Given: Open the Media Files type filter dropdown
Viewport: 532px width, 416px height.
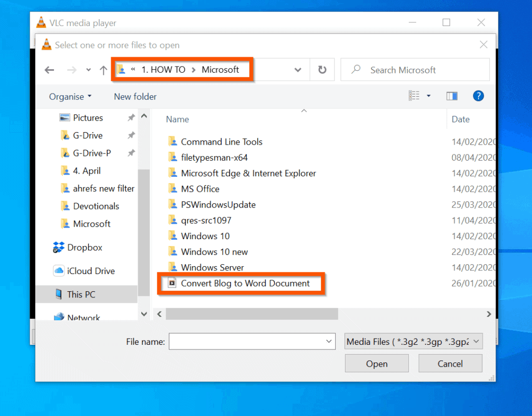Looking at the screenshot, I should tap(414, 341).
